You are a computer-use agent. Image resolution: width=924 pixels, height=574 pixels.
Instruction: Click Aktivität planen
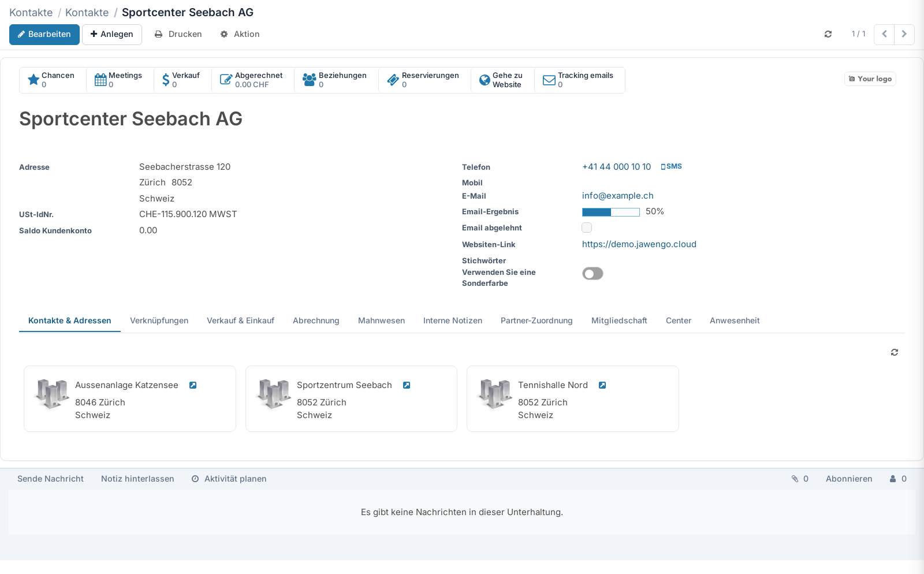tap(229, 479)
